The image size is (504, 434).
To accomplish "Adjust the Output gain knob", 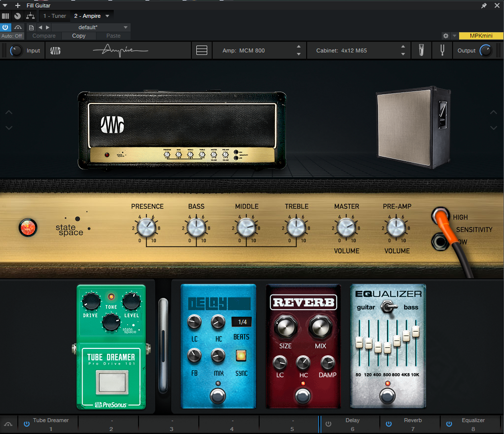I will [x=486, y=50].
